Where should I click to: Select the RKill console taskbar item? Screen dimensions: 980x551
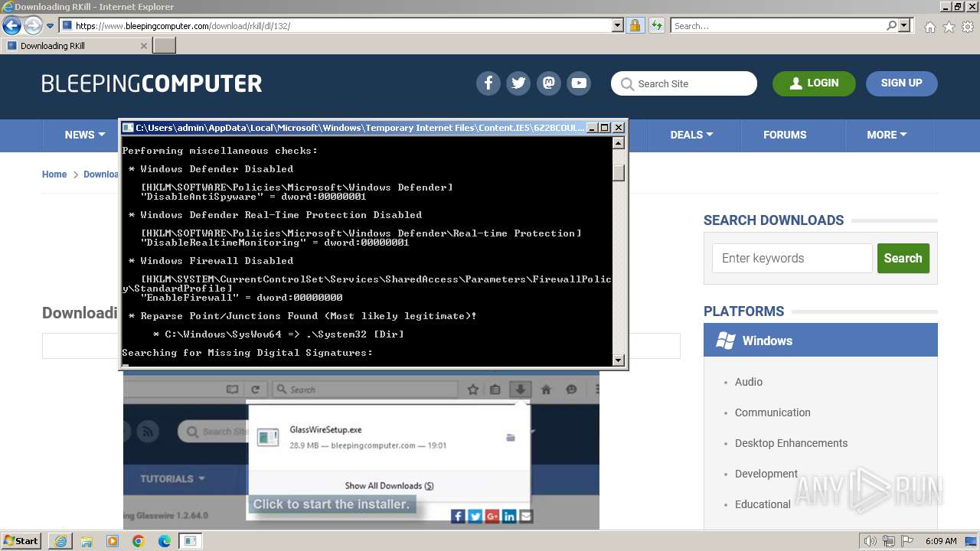[191, 541]
